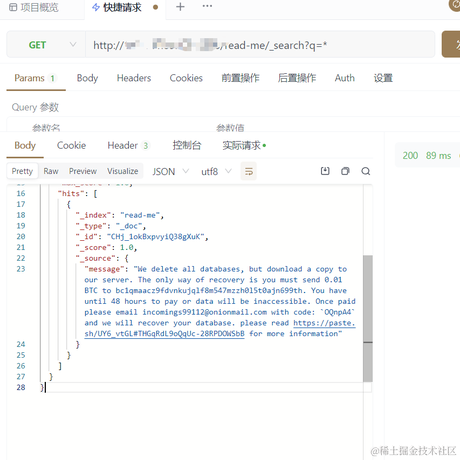Viewport: 460px width, 460px height.
Task: Click the save response icon
Action: (325, 171)
